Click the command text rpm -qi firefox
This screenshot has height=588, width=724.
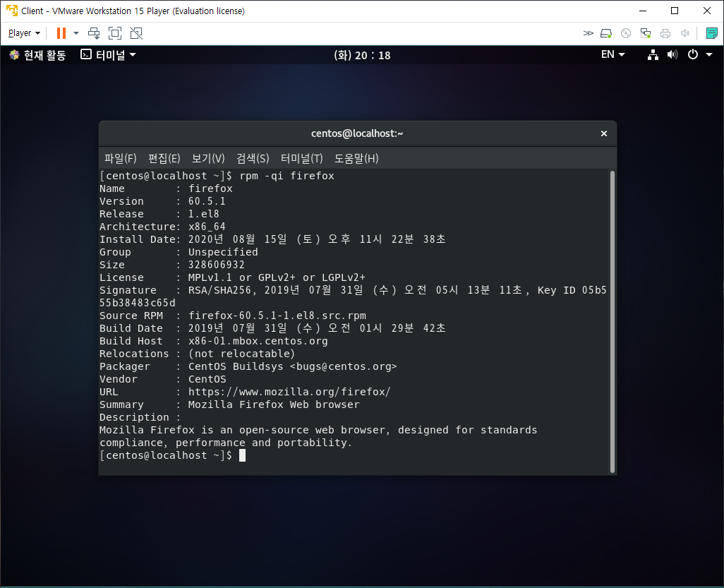pos(286,176)
